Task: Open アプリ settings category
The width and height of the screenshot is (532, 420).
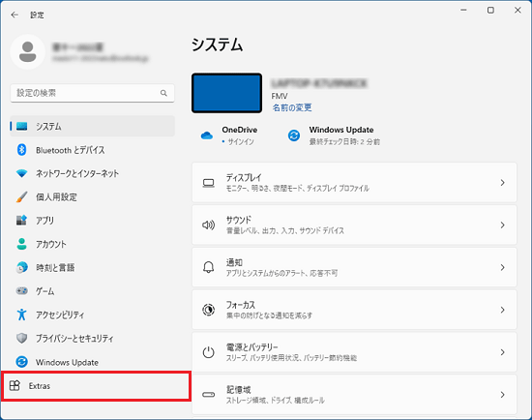Action: (x=92, y=221)
